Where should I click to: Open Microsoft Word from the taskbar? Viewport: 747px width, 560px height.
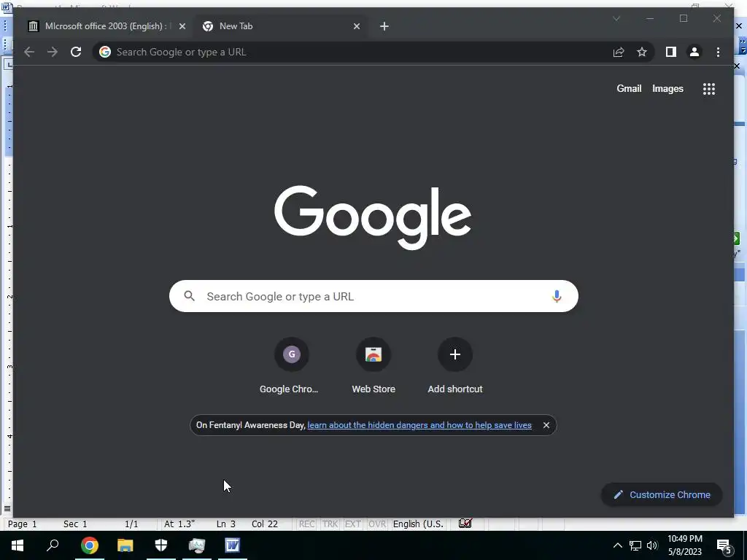coord(233,545)
